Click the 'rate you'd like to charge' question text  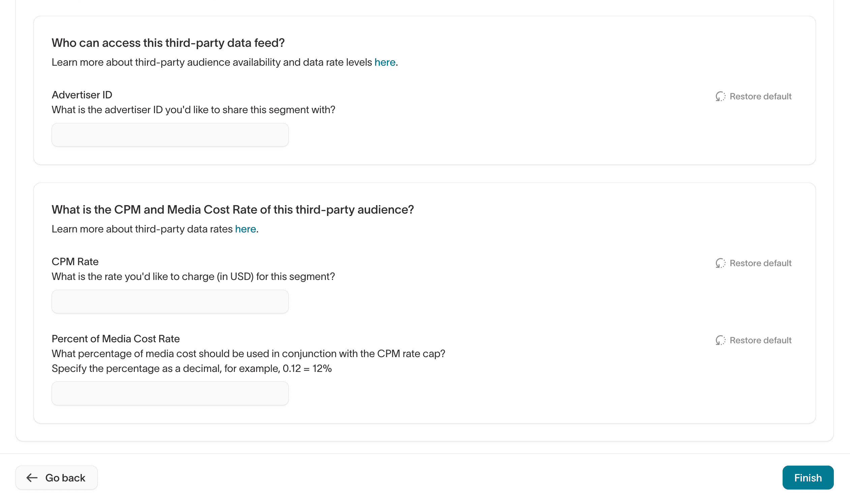[x=193, y=277]
